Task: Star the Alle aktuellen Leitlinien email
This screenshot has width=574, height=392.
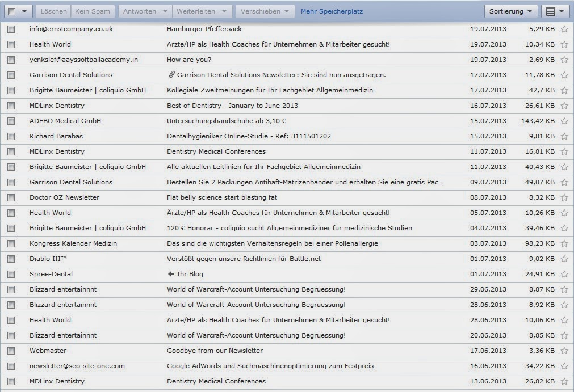Action: [564, 167]
